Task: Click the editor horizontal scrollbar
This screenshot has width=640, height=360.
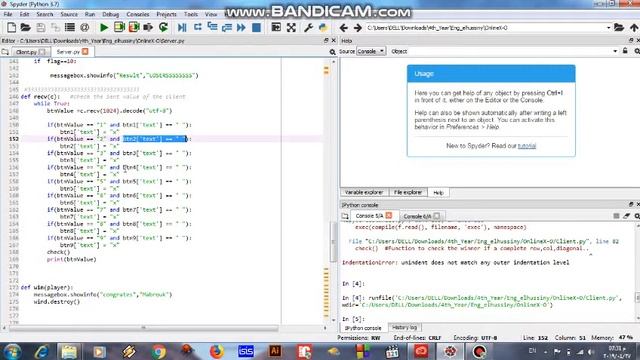Action: pyautogui.click(x=143, y=328)
